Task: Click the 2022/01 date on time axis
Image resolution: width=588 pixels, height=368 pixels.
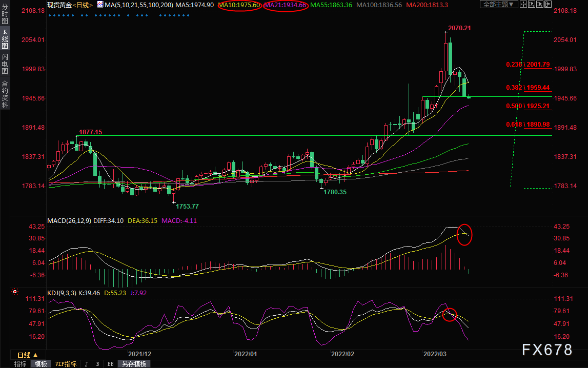Action: click(245, 354)
